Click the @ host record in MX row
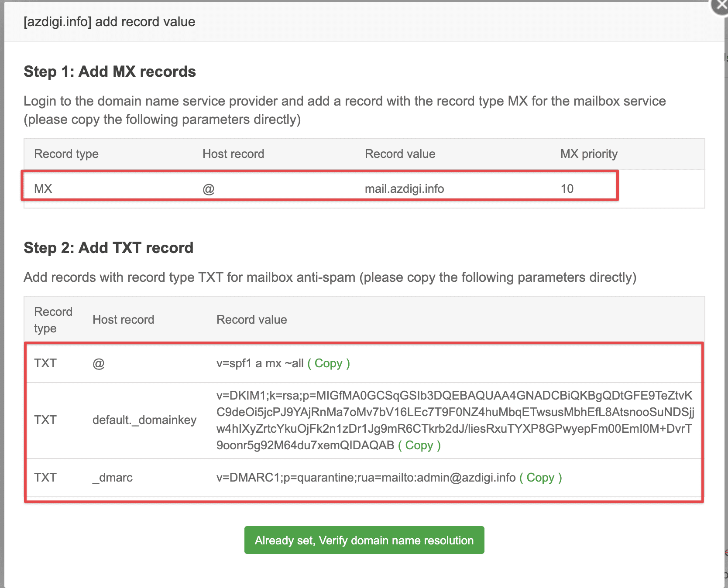This screenshot has width=728, height=588. pos(209,189)
